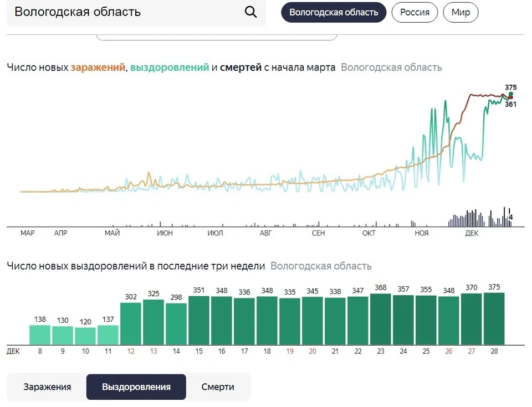This screenshot has height=407, width=532.
Task: Select the bar for December 8 (138)
Action: [40, 335]
